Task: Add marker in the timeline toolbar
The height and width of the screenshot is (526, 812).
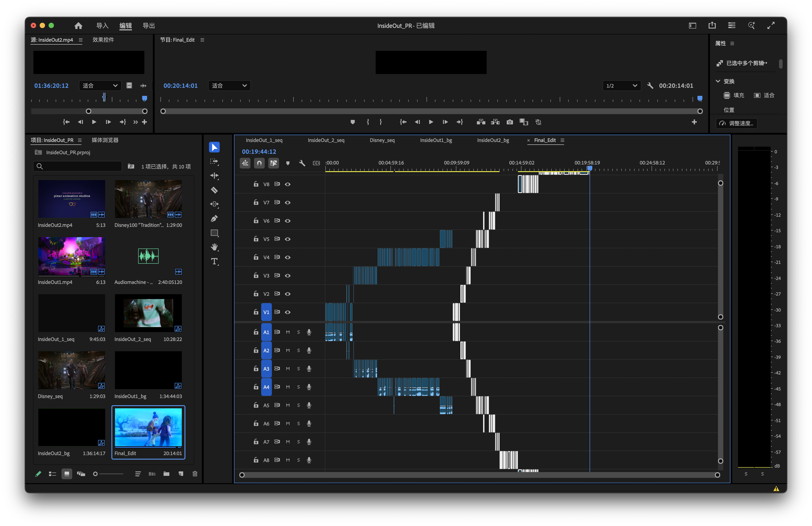Action: pyautogui.click(x=288, y=163)
